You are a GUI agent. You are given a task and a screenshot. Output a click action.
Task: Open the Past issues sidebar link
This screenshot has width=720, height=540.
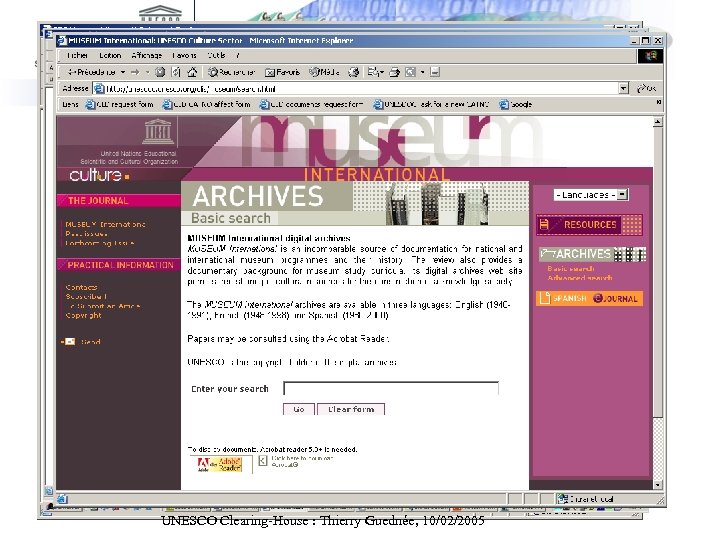(86, 234)
